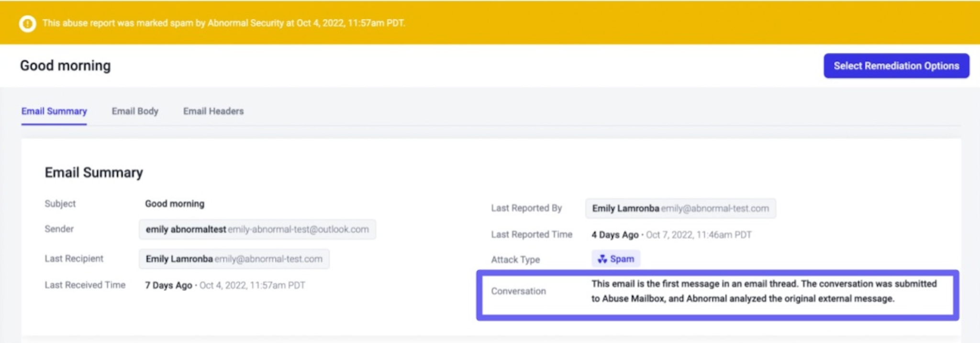The image size is (980, 343).
Task: Click the sender chip emily abnormaltest
Action: 257,229
